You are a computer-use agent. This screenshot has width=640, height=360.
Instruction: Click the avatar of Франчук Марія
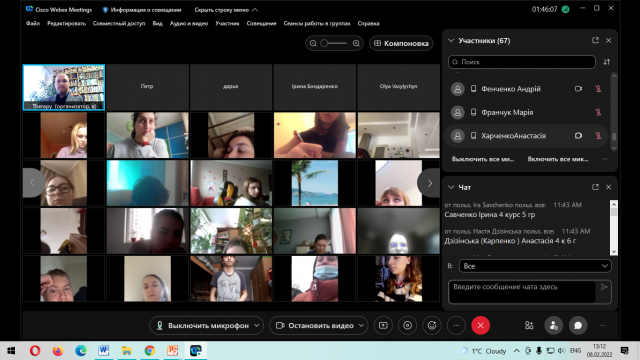458,112
